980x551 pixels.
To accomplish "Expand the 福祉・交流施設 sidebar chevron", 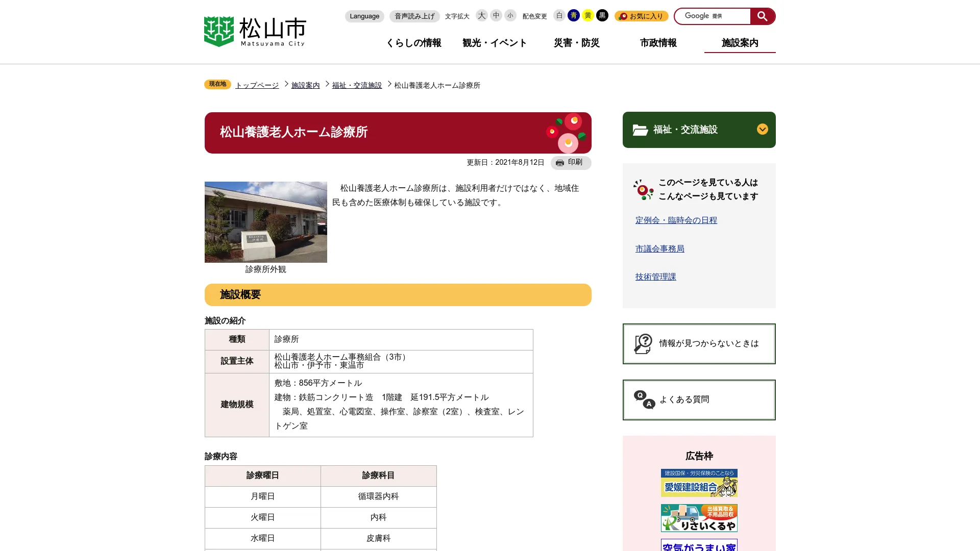I will pos(762,130).
